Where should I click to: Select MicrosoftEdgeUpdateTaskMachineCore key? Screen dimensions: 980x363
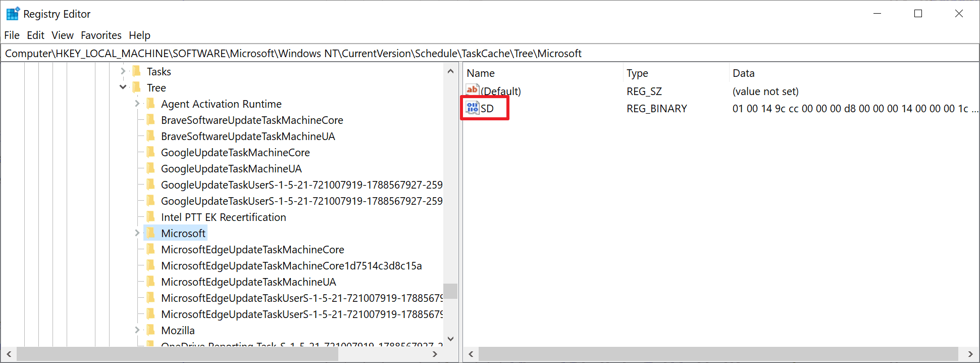(252, 250)
